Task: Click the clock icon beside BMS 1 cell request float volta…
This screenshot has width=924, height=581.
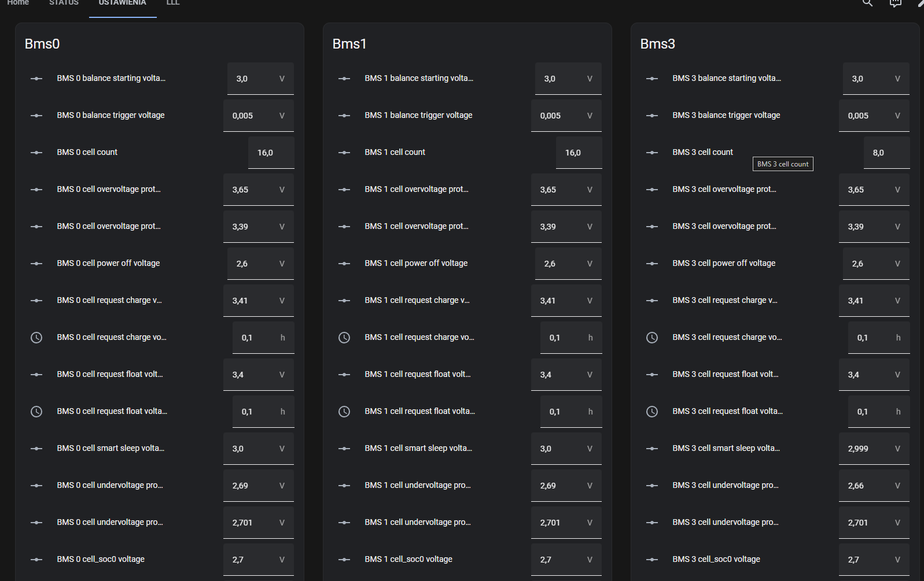Action: pos(344,412)
